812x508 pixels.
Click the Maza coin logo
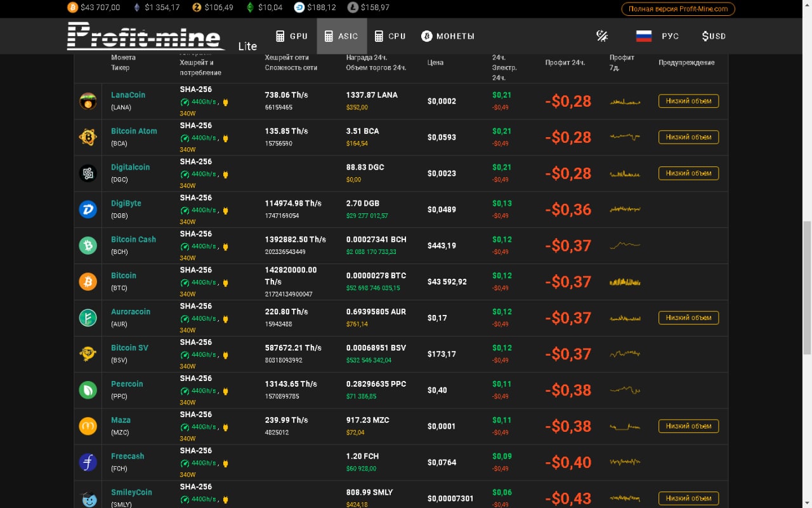tap(88, 426)
